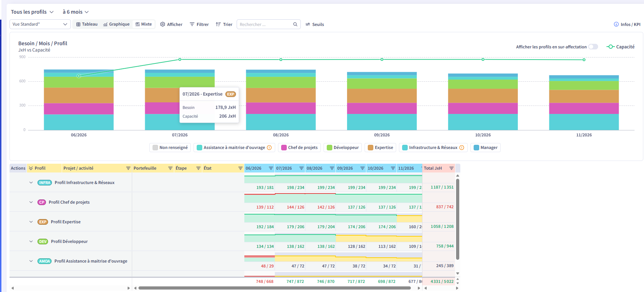Open the à 6 mois period dropdown
The width and height of the screenshot is (644, 292).
tap(76, 12)
